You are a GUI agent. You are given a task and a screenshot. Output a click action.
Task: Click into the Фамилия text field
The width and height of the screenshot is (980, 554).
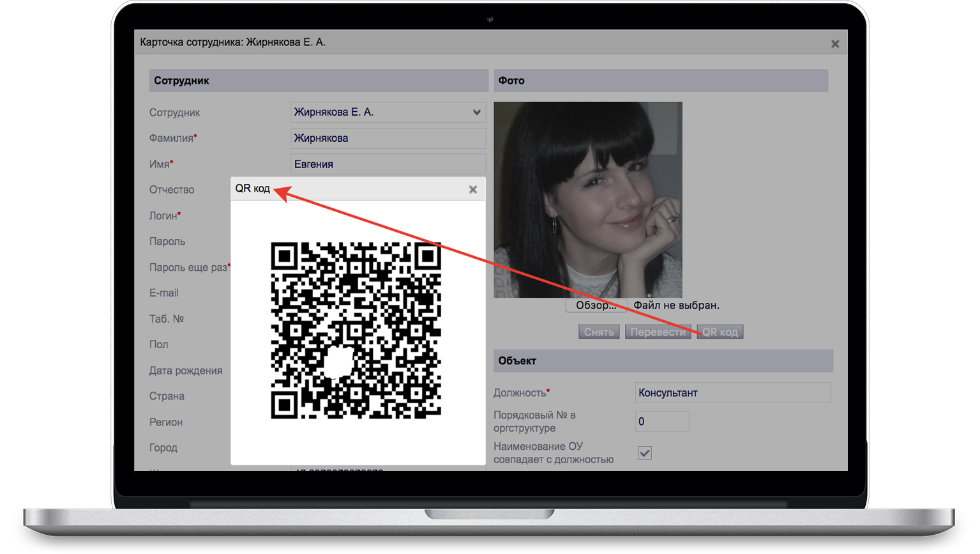click(388, 138)
